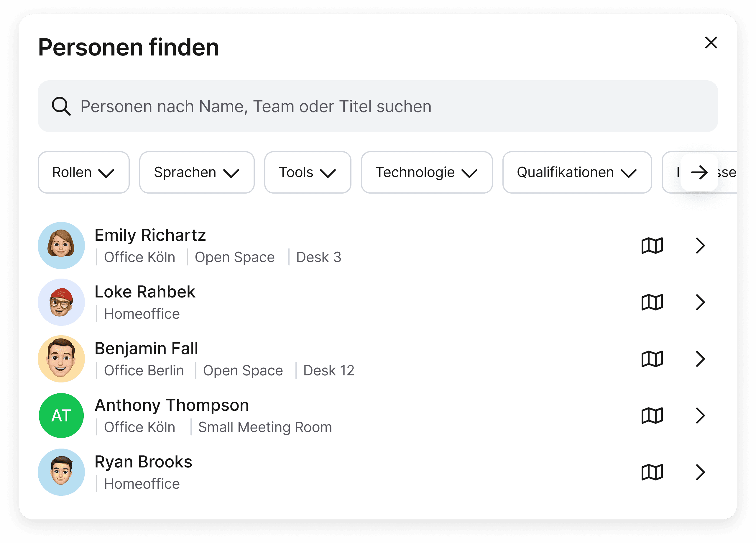
Task: Show Loke Rahbek's position on the map
Action: (652, 302)
